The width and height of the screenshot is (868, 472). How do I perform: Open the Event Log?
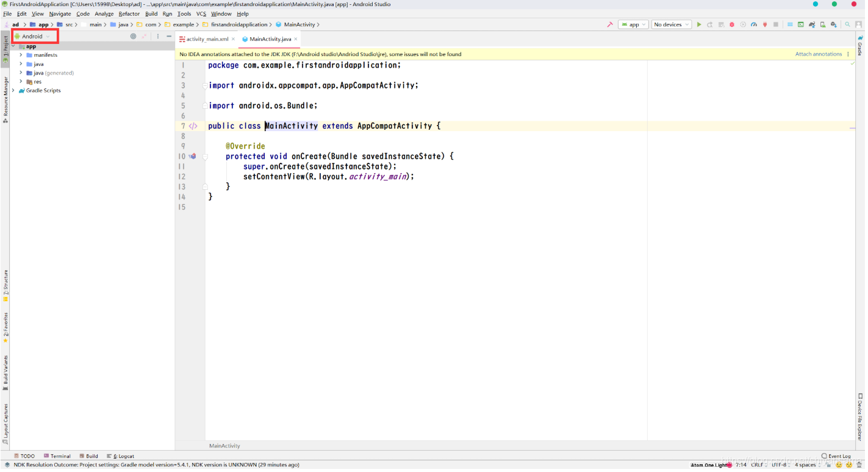pos(836,456)
